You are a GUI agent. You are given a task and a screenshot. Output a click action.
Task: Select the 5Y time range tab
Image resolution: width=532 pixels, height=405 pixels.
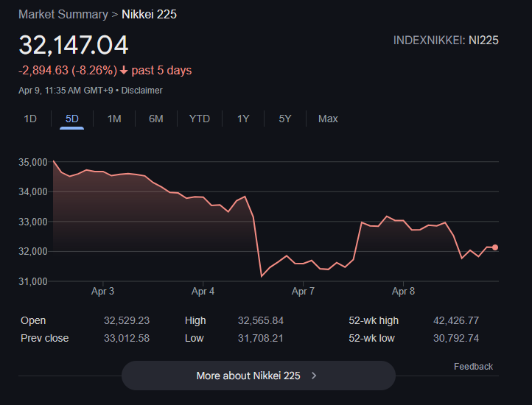pyautogui.click(x=285, y=119)
